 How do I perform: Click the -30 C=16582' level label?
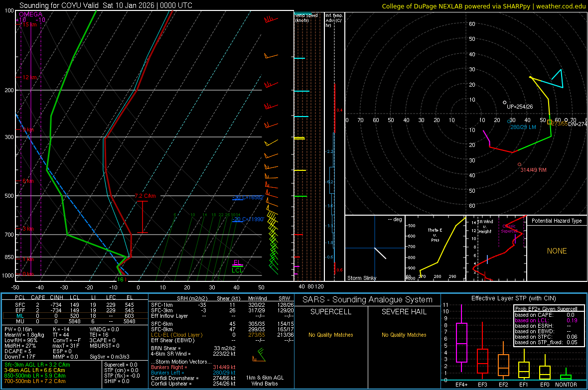pyautogui.click(x=248, y=197)
